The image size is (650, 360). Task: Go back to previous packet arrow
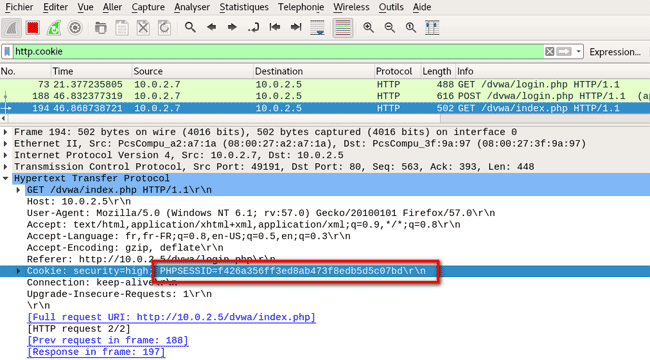[x=211, y=27]
